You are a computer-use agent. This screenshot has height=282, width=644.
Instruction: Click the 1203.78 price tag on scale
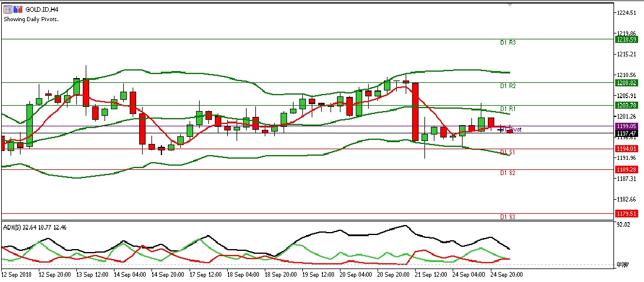point(627,105)
